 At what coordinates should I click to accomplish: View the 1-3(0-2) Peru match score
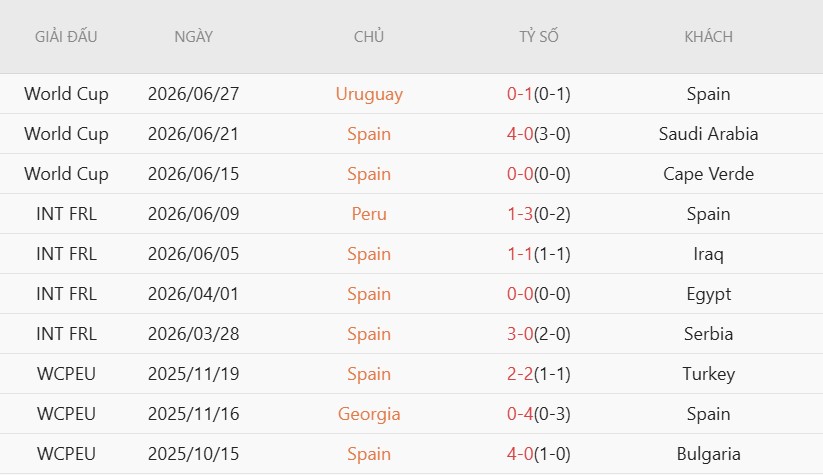coord(539,214)
